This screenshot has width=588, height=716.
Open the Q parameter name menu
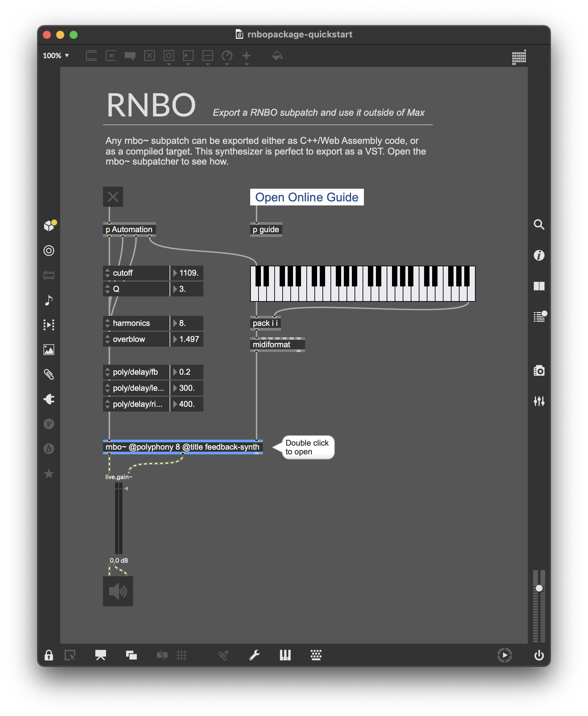coord(136,289)
